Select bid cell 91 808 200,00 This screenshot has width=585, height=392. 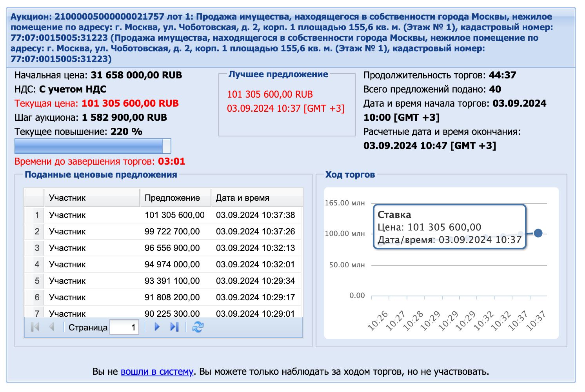(x=172, y=297)
